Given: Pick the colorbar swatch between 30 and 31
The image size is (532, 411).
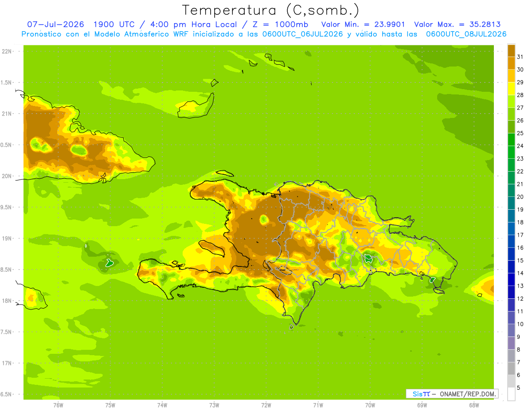Looking at the screenshot, I should coord(511,63).
